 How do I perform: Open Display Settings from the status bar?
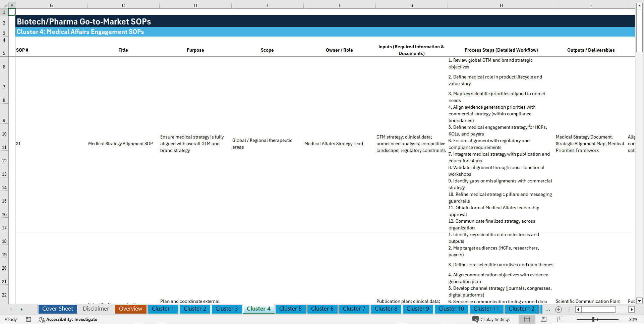[491, 319]
